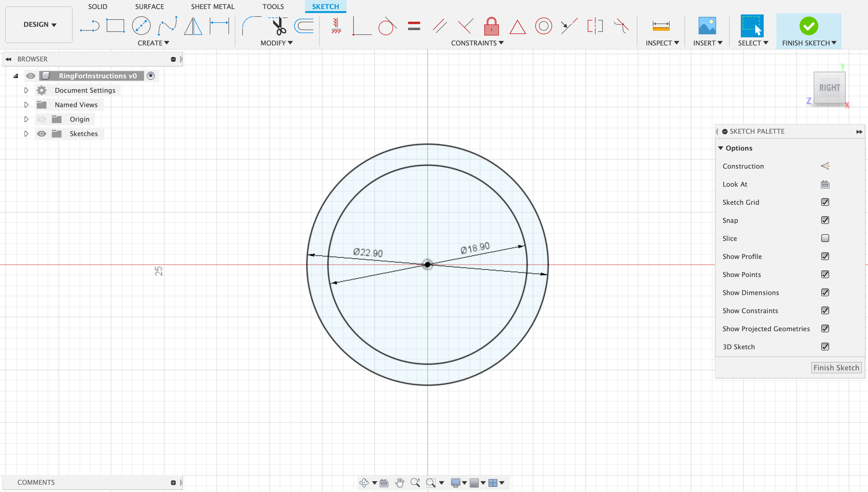The height and width of the screenshot is (492, 868).
Task: Click Finish Sketch button in palette
Action: (x=836, y=367)
